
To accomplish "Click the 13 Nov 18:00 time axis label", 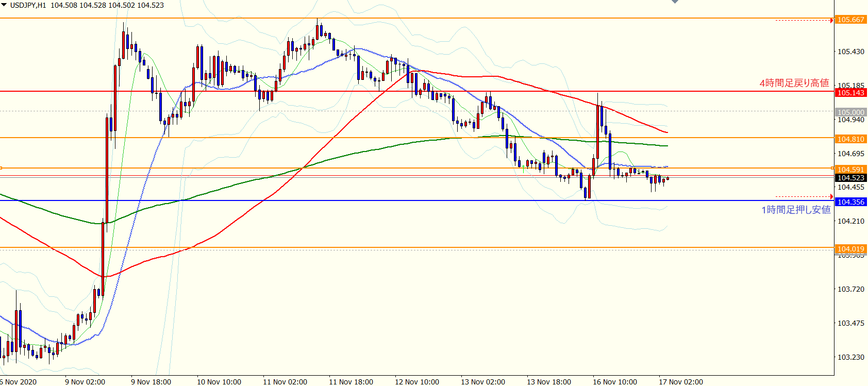I will pos(549,382).
